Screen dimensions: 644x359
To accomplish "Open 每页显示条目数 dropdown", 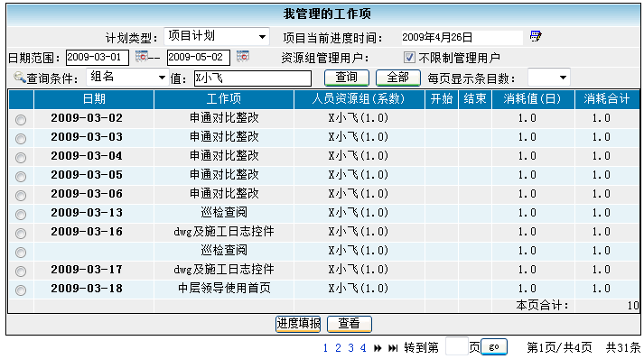I will (x=549, y=78).
